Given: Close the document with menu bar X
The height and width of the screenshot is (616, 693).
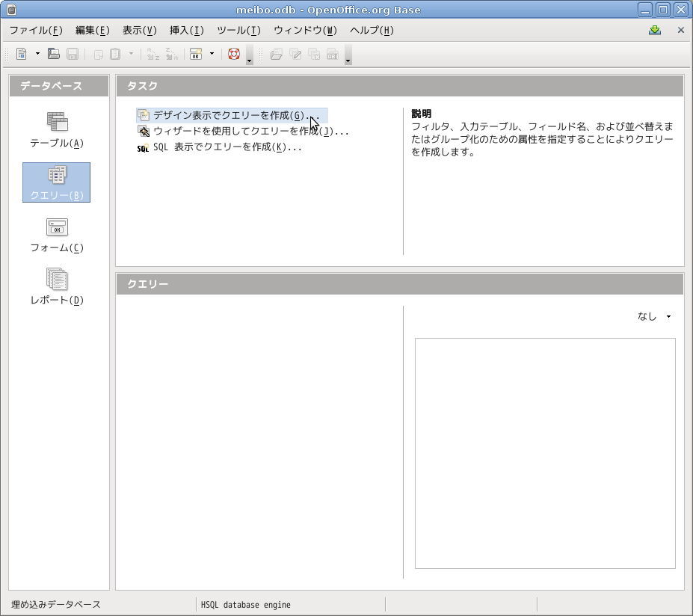Looking at the screenshot, I should (680, 31).
